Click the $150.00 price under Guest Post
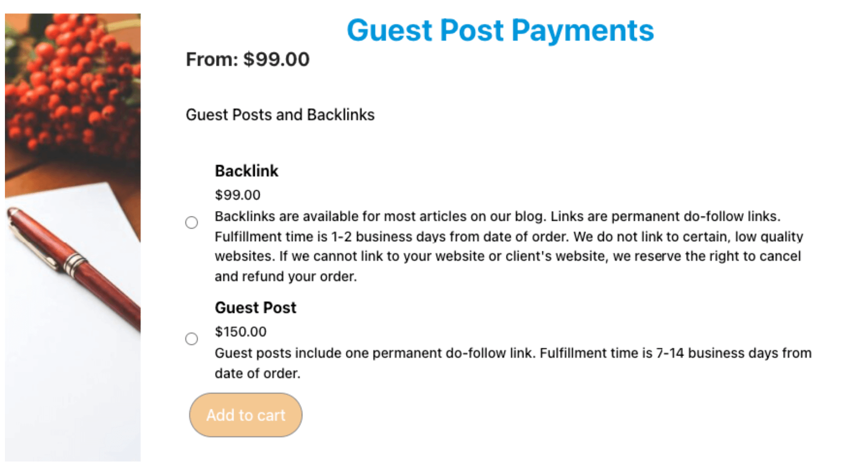The height and width of the screenshot is (466, 868). pos(240,331)
